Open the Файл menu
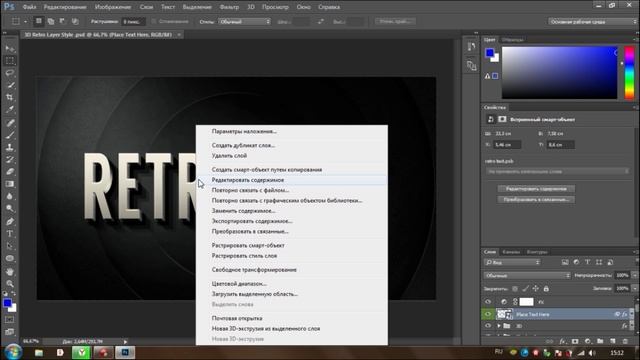This screenshot has height=360, width=640. 29,7
